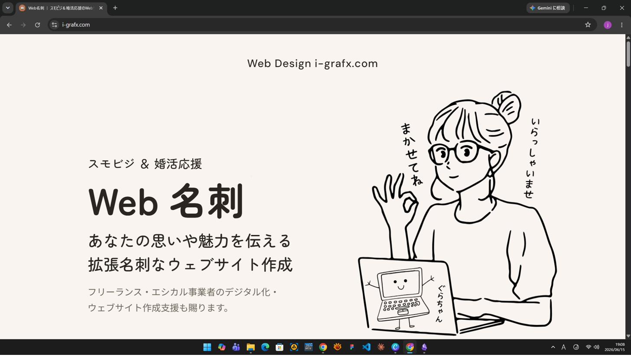Open the Chrome icon beside the MPC-BE icon
This screenshot has height=364, width=631.
pos(323,347)
